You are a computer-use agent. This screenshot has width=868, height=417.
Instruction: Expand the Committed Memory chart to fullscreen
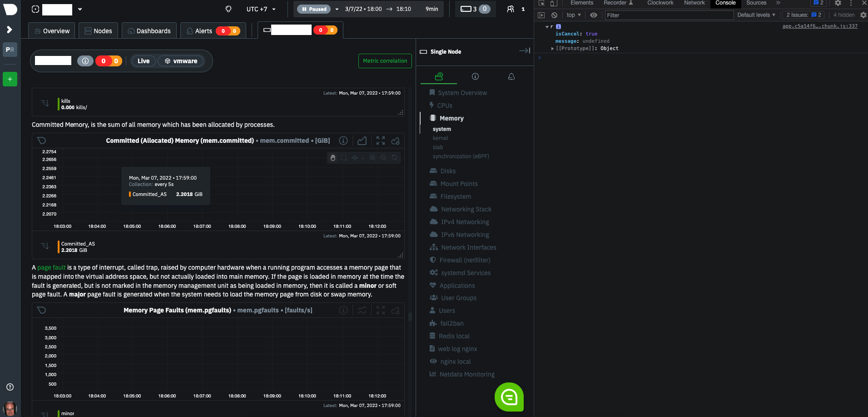[x=380, y=141]
